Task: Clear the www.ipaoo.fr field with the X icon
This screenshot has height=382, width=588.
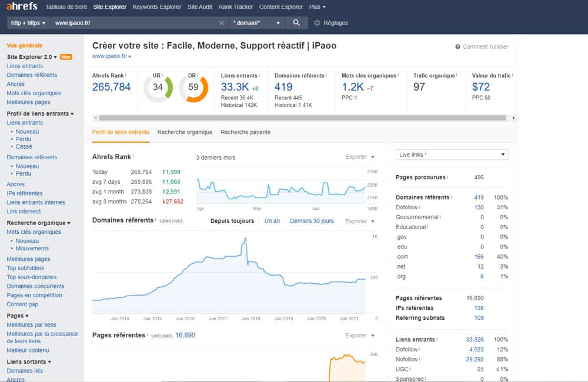Action: point(222,22)
